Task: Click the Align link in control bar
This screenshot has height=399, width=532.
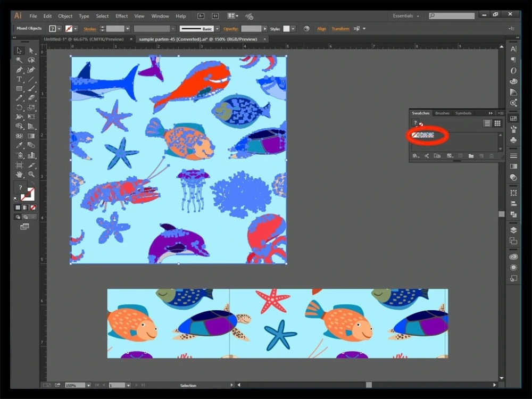Action: pos(321,29)
